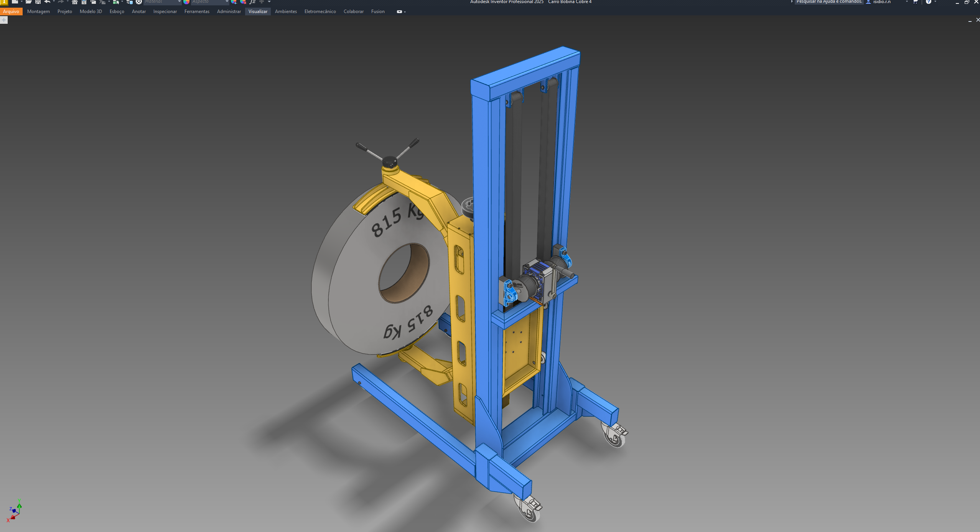This screenshot has width=980, height=532.
Task: Switch to the Inspecionar tab
Action: tap(165, 12)
